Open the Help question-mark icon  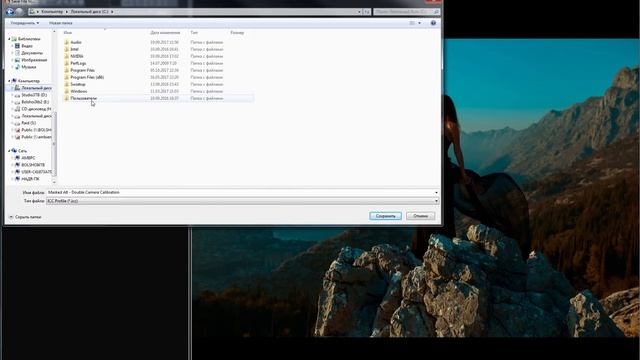coord(433,23)
